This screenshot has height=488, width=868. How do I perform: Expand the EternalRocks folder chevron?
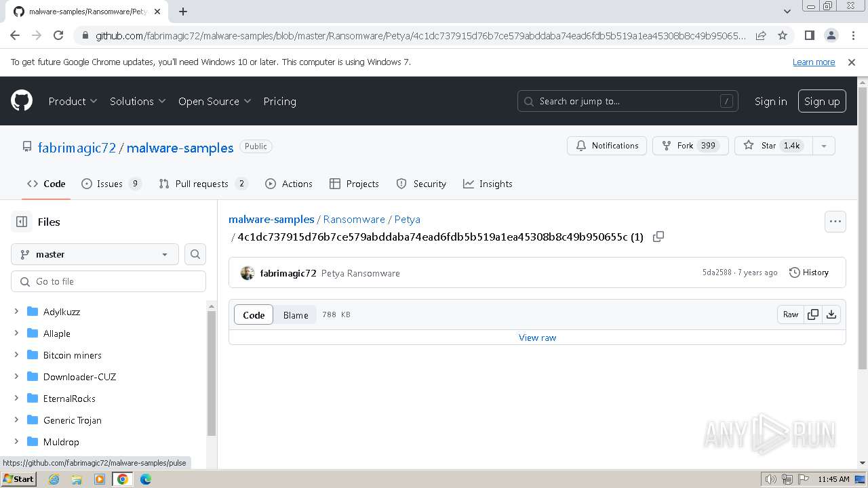tap(16, 399)
